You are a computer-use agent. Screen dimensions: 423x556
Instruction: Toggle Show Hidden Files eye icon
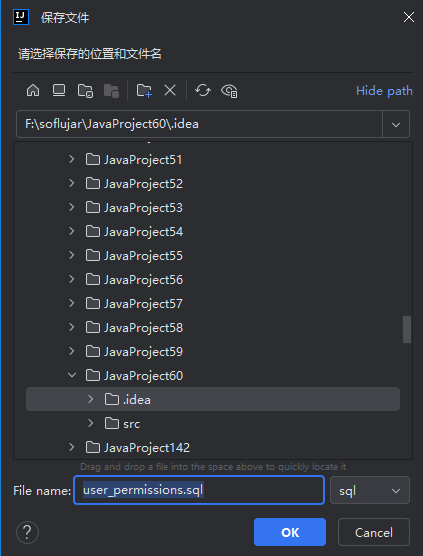229,90
